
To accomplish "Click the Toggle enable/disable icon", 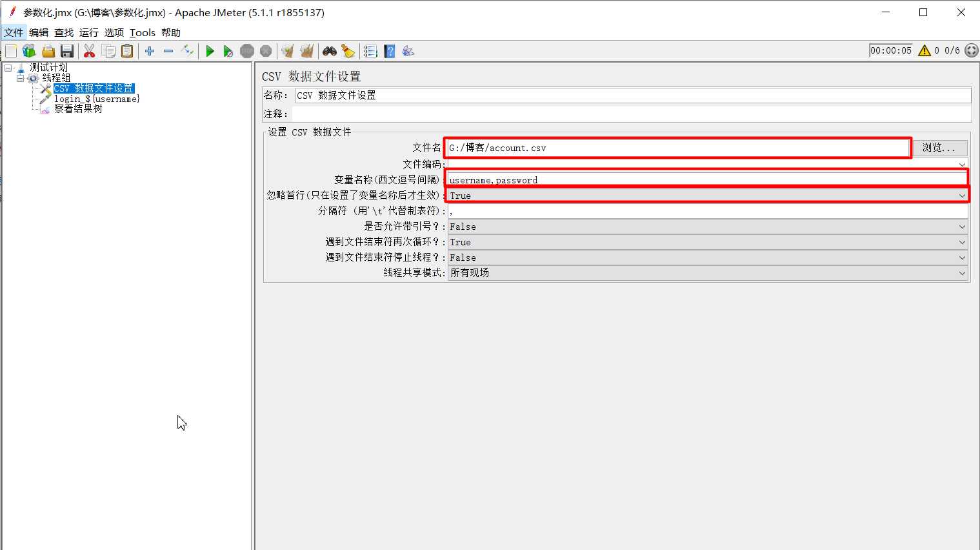I will [x=187, y=51].
